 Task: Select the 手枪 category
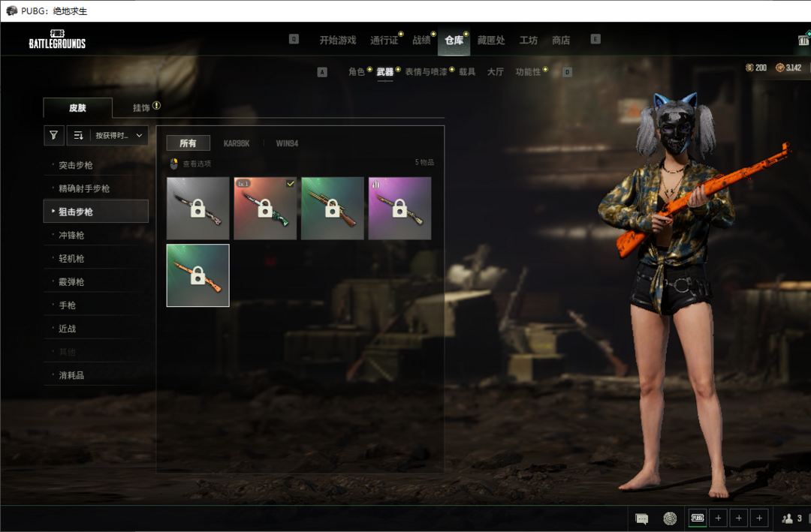96,305
